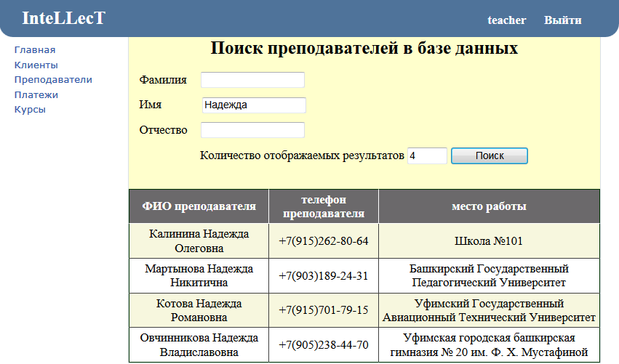
Task: Click the InteLLecT logo title
Action: tap(63, 18)
